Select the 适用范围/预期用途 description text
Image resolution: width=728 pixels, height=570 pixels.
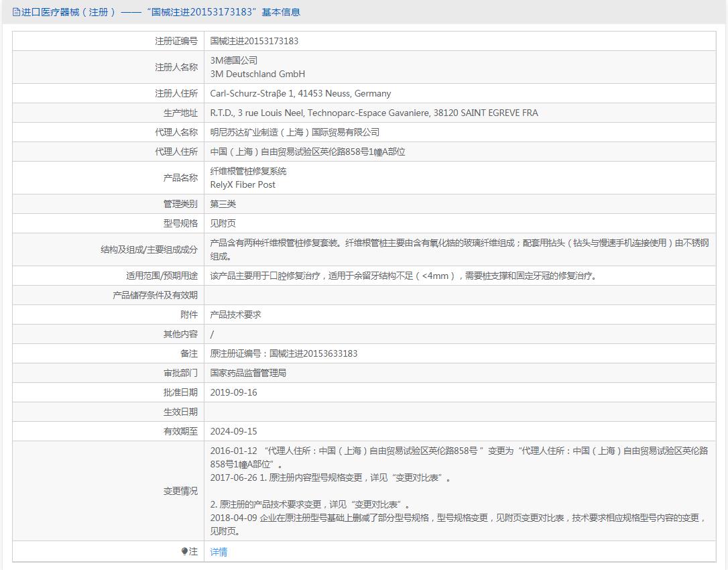coord(404,276)
